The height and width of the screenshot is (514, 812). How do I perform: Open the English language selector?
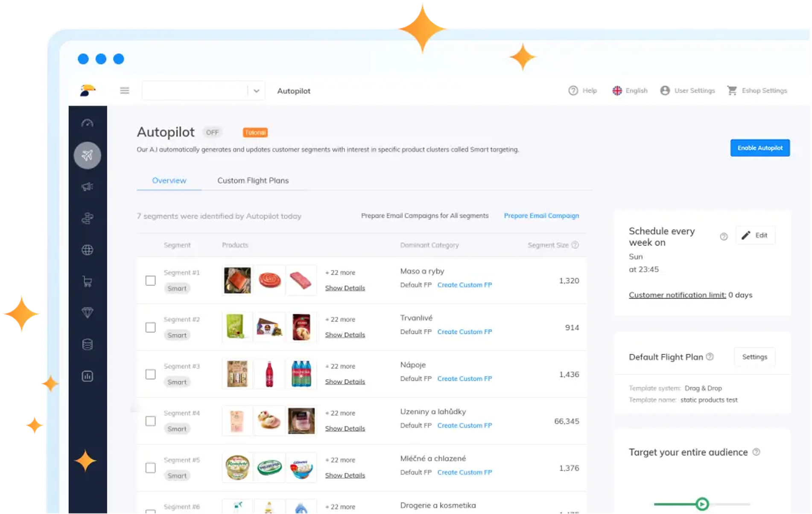click(x=630, y=90)
